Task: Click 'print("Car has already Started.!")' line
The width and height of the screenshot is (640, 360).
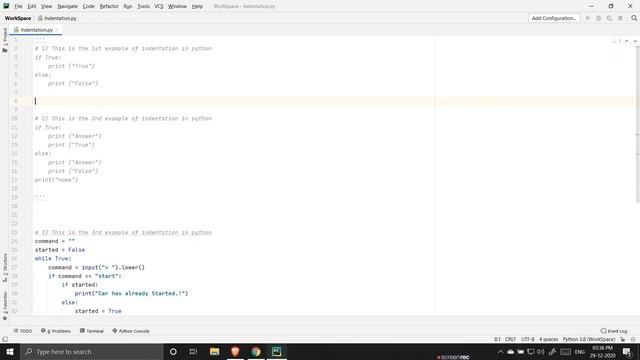Action: tap(131, 293)
